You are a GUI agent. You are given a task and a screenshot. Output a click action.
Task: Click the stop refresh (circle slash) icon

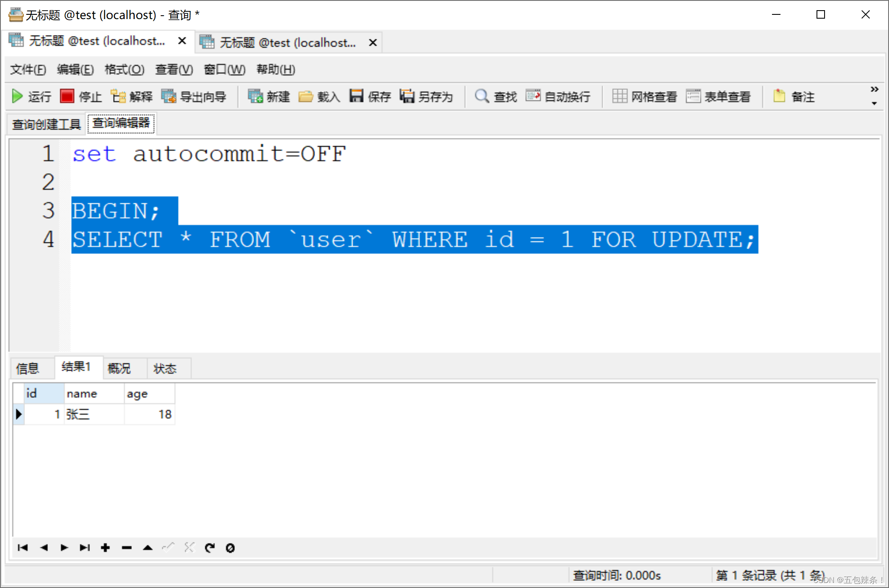pyautogui.click(x=230, y=548)
